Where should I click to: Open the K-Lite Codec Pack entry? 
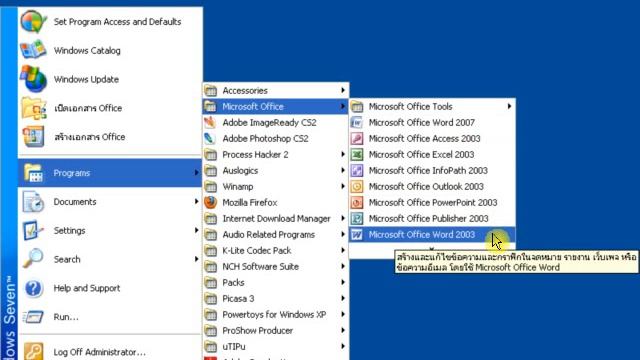276,251
